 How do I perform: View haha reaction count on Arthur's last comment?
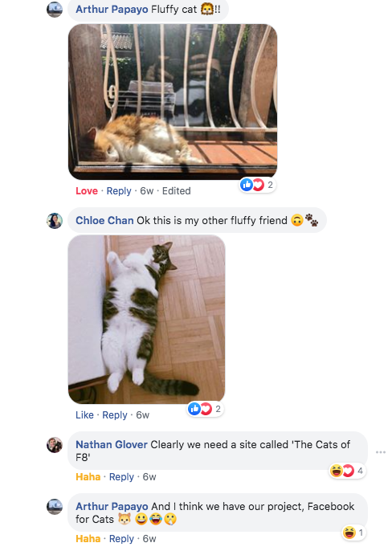click(x=354, y=533)
